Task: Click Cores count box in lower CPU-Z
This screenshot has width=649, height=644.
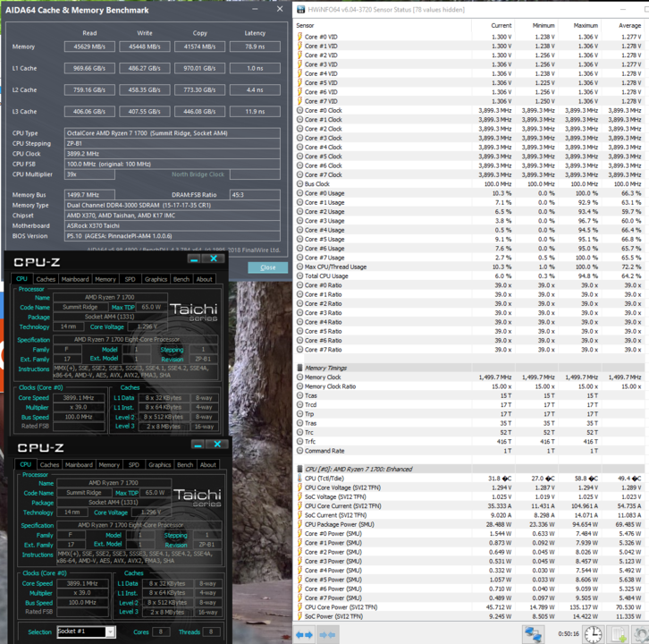Action: 161,631
